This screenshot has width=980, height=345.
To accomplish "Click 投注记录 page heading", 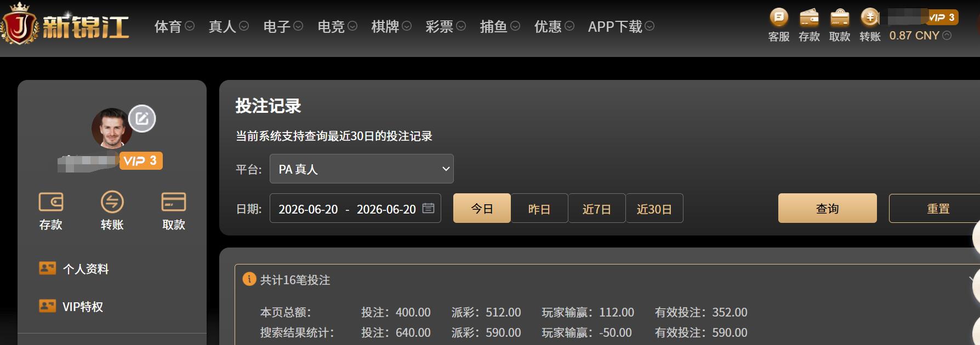I will 269,106.
